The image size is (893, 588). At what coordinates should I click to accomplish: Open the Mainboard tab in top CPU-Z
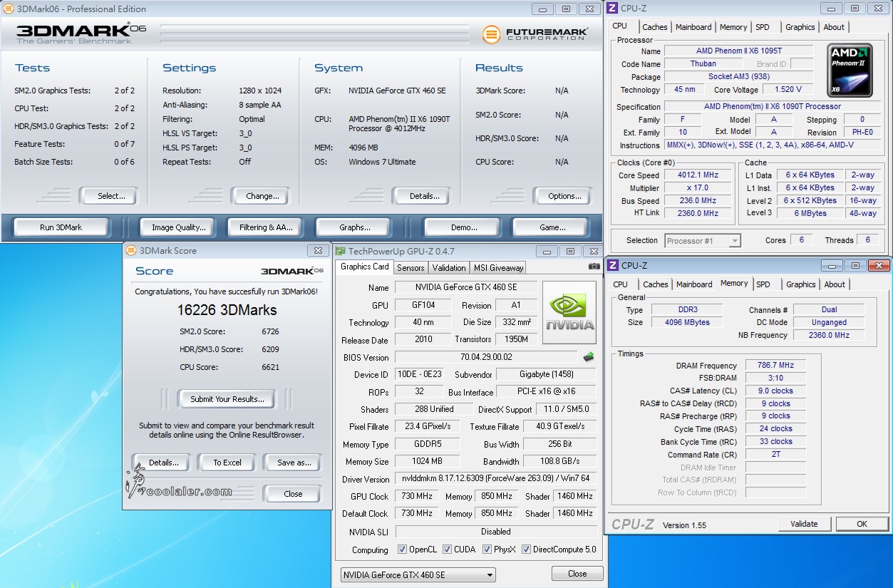point(693,27)
